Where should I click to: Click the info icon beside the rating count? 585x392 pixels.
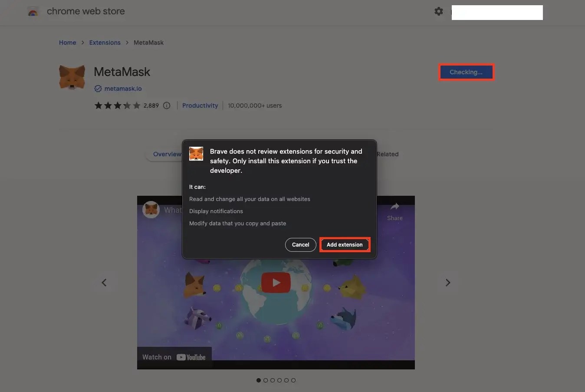tap(167, 105)
